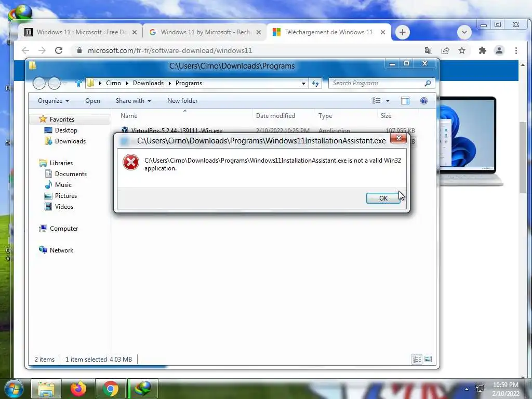Image resolution: width=532 pixels, height=399 pixels.
Task: Open the Share with dropdown
Action: coord(134,101)
